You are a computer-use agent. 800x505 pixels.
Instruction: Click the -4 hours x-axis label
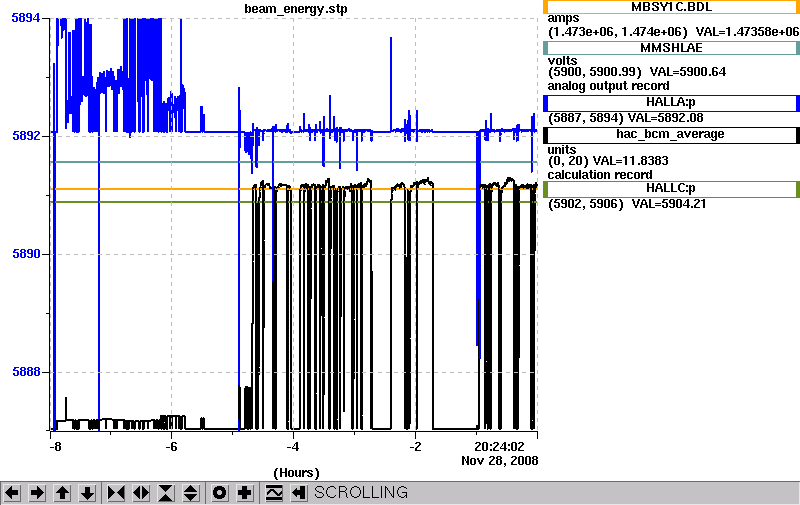tap(293, 447)
